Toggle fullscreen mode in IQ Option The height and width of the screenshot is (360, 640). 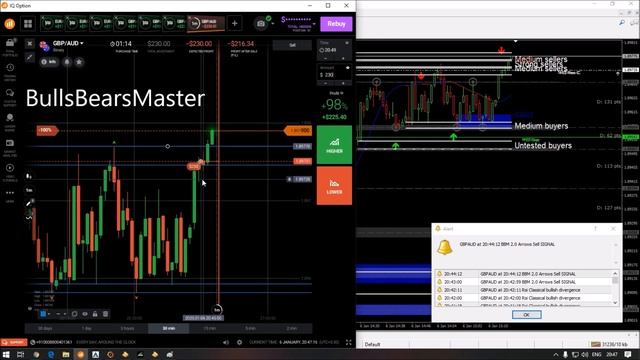click(x=349, y=342)
